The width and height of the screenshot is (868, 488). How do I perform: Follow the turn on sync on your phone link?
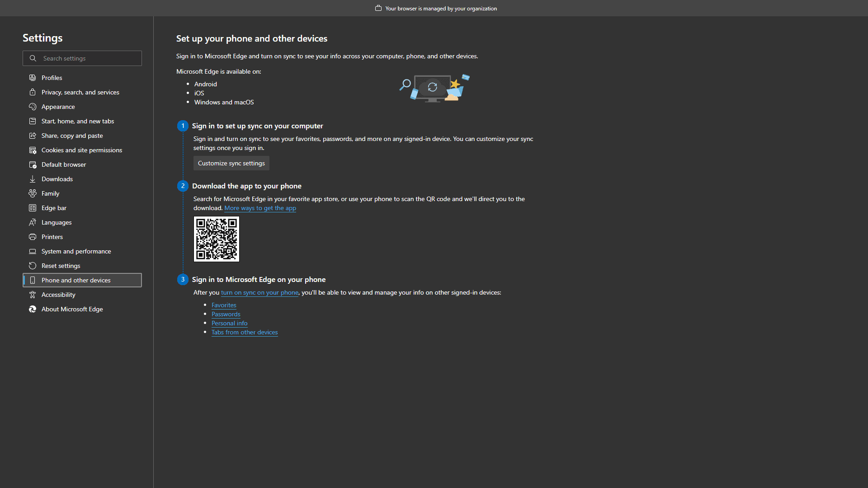pyautogui.click(x=259, y=292)
